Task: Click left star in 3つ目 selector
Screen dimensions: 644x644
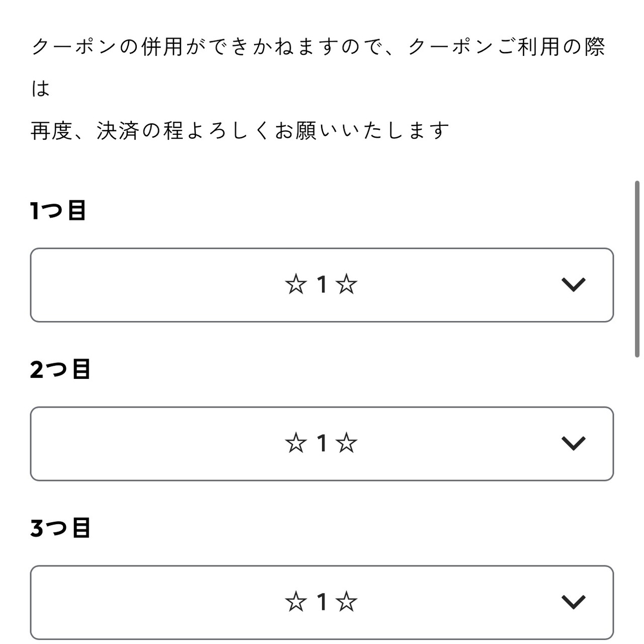Action: [295, 602]
